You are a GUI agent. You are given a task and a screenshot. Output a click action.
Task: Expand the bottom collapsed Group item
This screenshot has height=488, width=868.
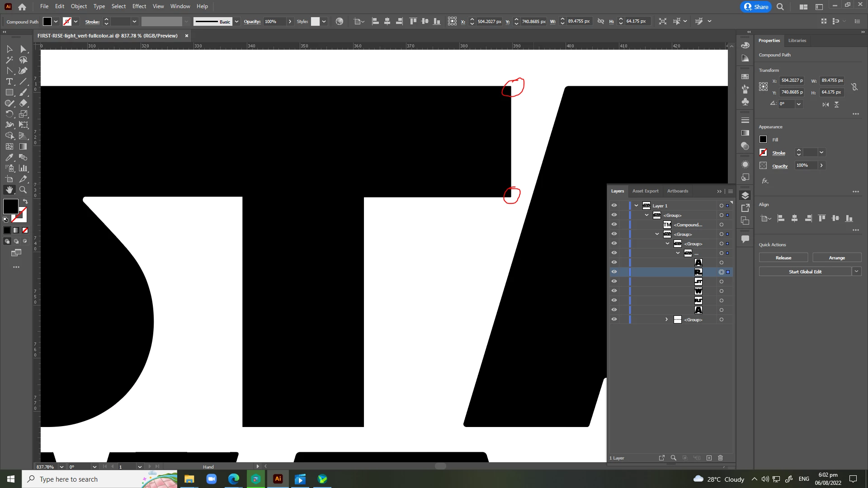coord(666,319)
